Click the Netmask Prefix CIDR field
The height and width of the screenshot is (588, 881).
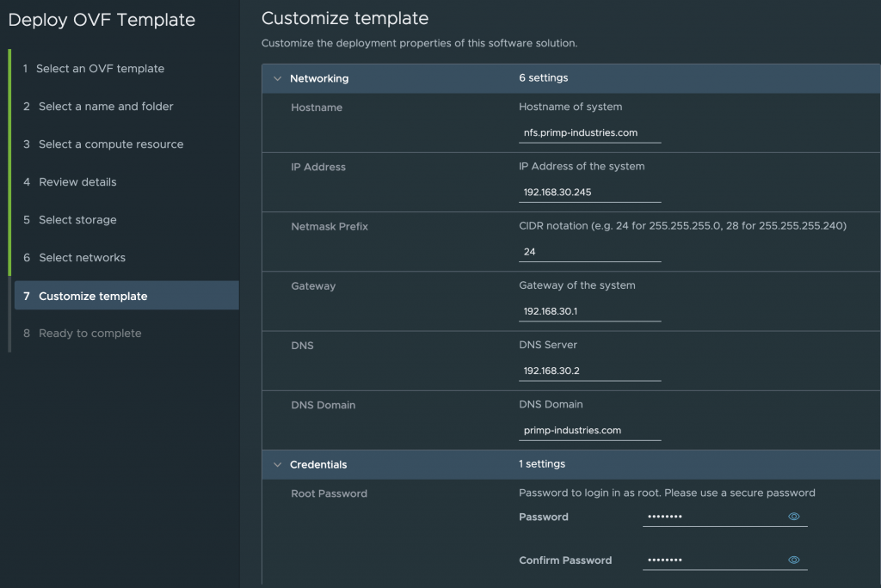[589, 252]
